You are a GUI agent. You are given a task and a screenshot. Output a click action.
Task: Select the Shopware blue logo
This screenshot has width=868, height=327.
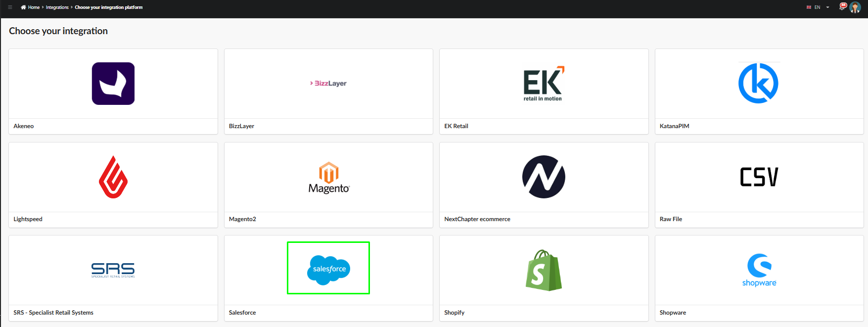pos(759,270)
